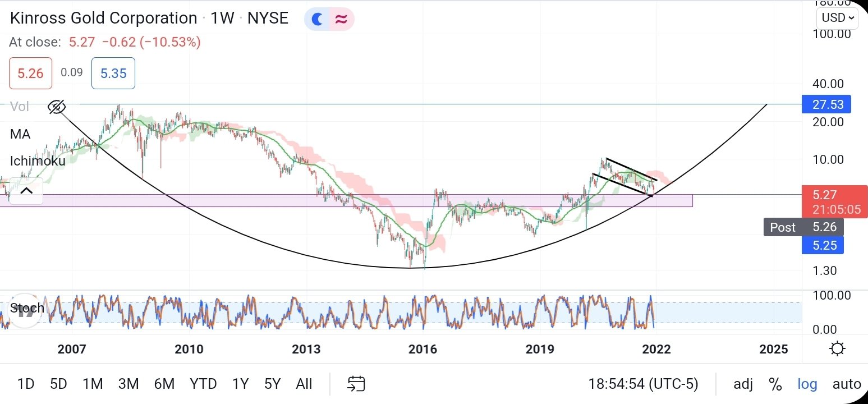Select the All time range
The image size is (868, 404).
click(x=304, y=384)
